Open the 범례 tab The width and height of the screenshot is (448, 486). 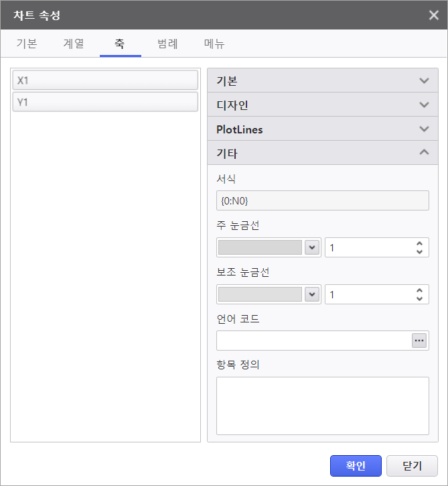click(167, 44)
